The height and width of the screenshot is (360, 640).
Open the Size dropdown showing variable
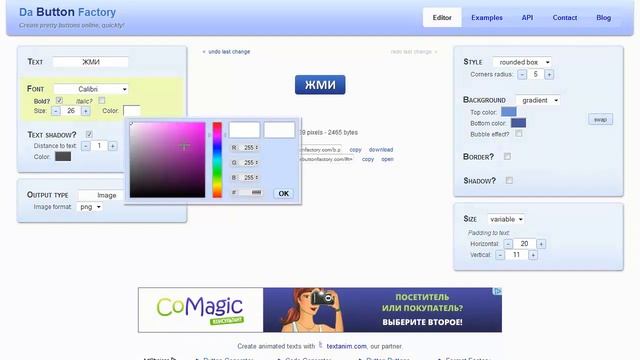coord(506,219)
